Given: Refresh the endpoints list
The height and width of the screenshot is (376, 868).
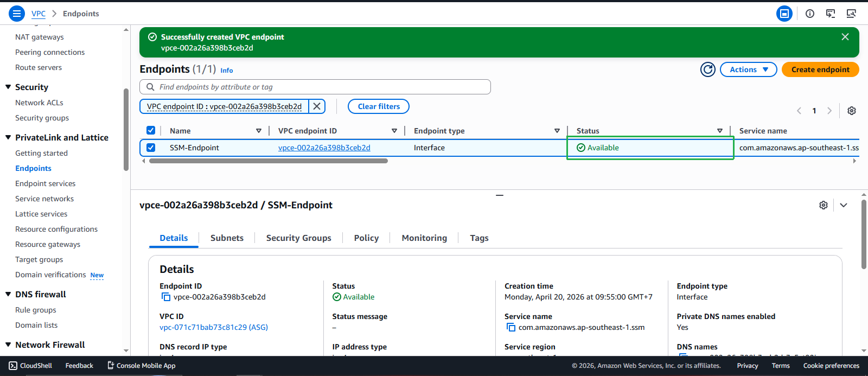Looking at the screenshot, I should pyautogui.click(x=708, y=69).
